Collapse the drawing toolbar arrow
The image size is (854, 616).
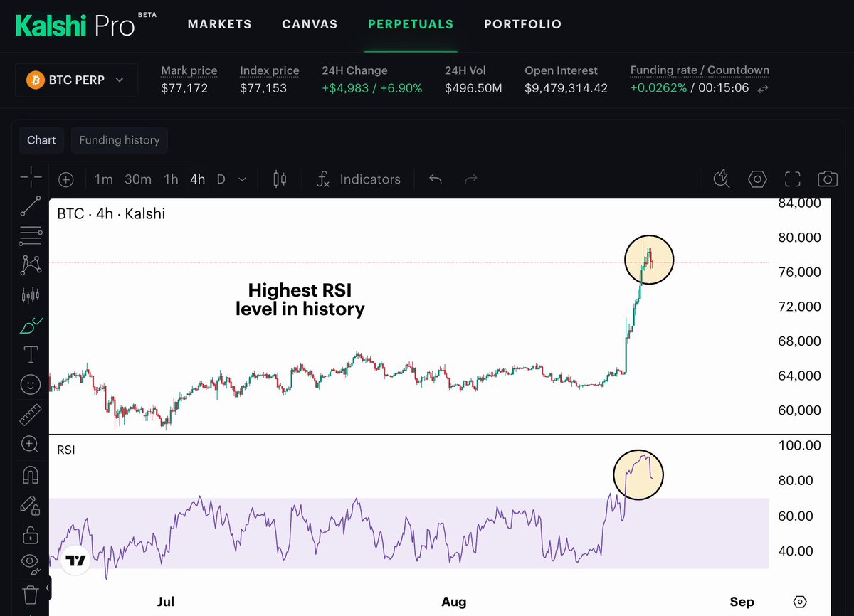(48, 589)
